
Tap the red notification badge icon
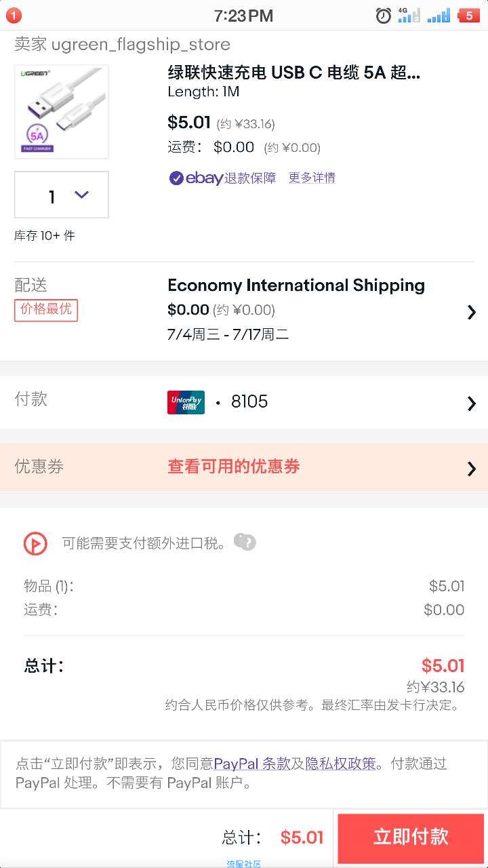tap(13, 15)
